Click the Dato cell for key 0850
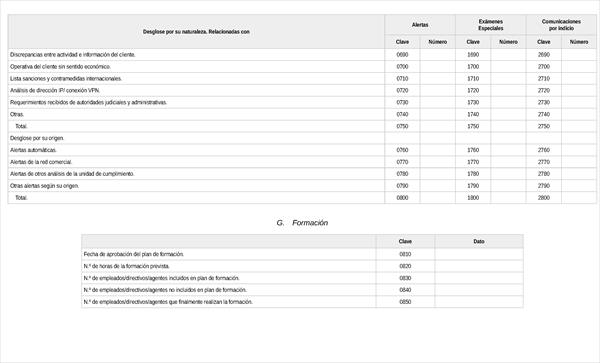Image resolution: width=600 pixels, height=363 pixels. click(479, 302)
